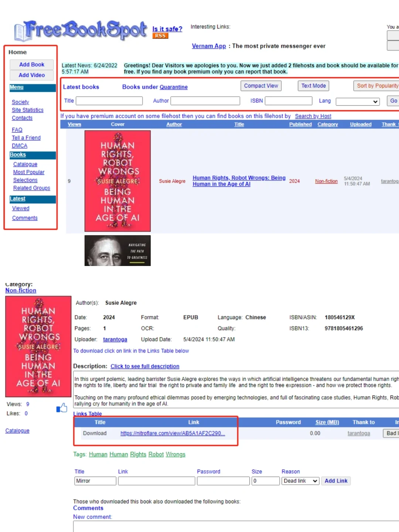This screenshot has width=399, height=532.
Task: Open the Vernam App link
Action: coord(209,46)
